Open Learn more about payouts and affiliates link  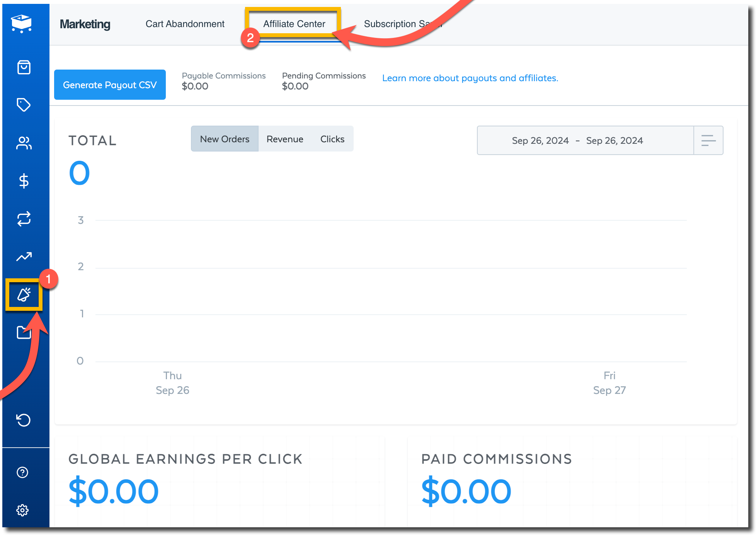coord(470,78)
